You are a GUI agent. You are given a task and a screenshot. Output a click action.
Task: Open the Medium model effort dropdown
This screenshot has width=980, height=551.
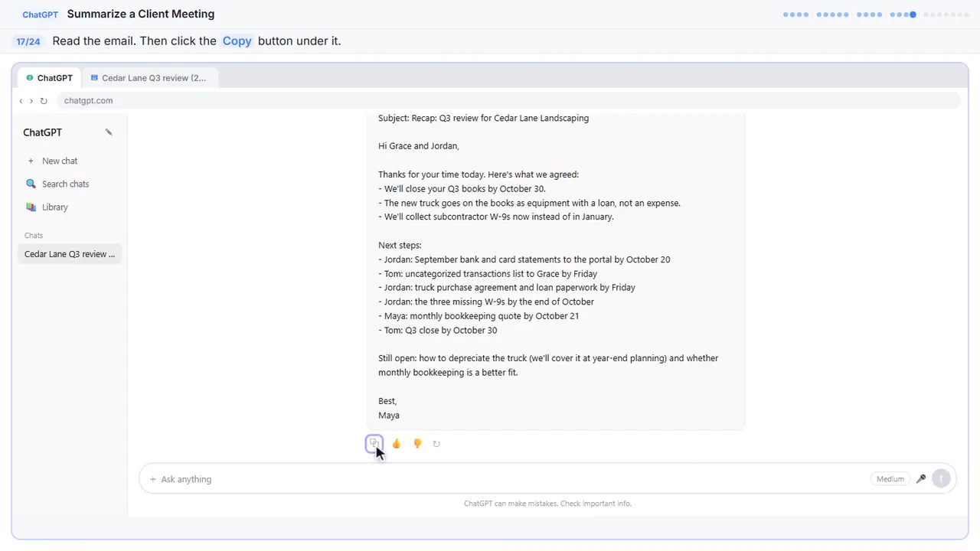coord(890,479)
